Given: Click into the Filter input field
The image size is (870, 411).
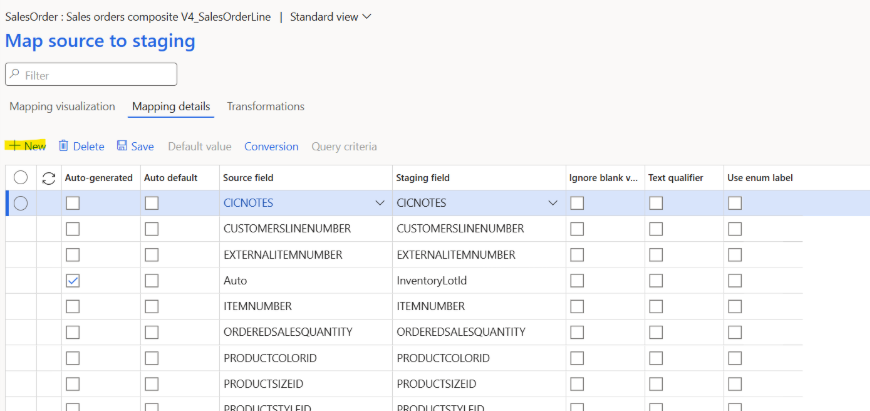Looking at the screenshot, I should tap(91, 74).
